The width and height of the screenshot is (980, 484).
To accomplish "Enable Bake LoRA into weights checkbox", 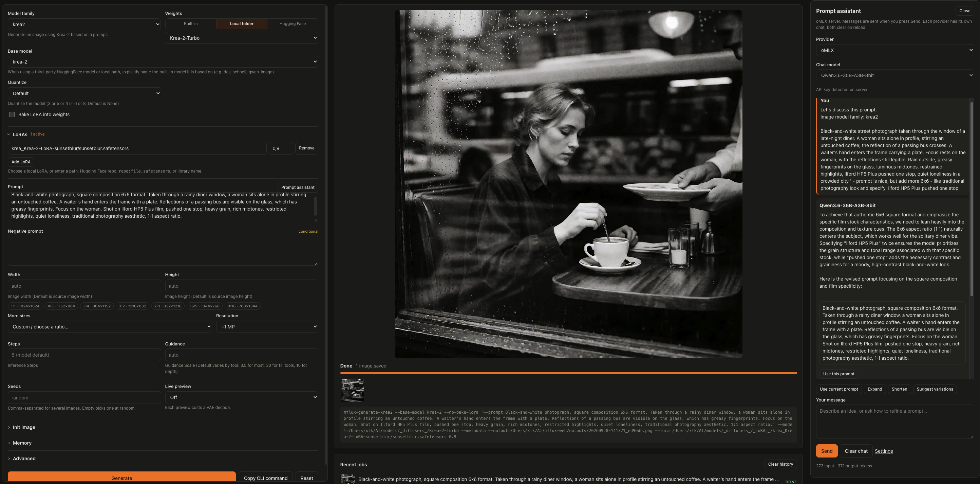I will click(12, 114).
